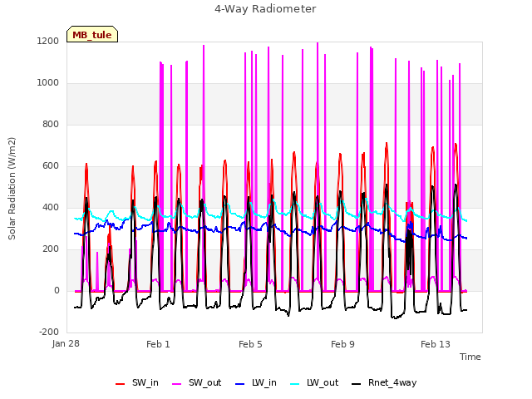Click the Feb 13 x-axis label
This screenshot has width=532, height=399.
[436, 344]
